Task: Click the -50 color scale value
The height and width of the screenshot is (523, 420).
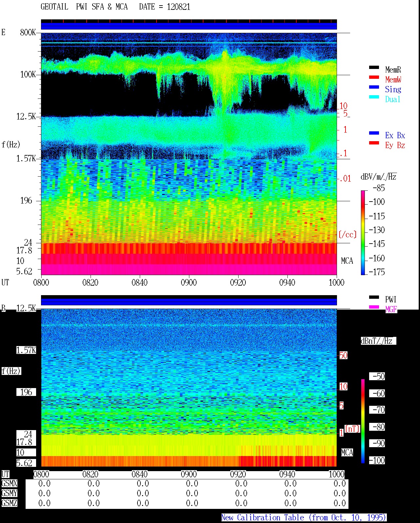Action: (377, 376)
